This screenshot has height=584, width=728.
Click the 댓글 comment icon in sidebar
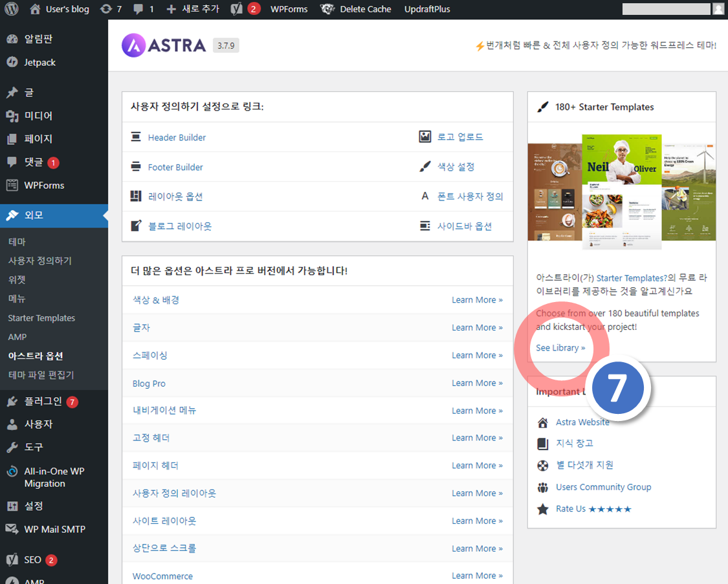click(x=12, y=162)
